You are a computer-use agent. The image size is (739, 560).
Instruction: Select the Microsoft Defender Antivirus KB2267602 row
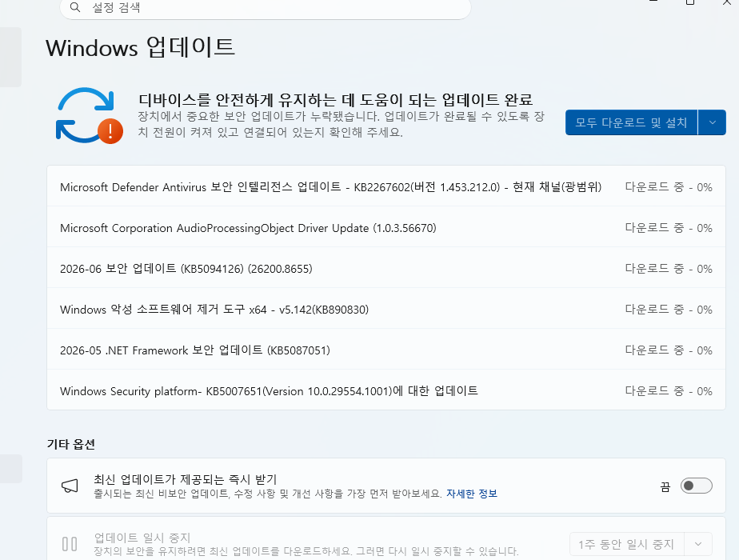pyautogui.click(x=386, y=186)
